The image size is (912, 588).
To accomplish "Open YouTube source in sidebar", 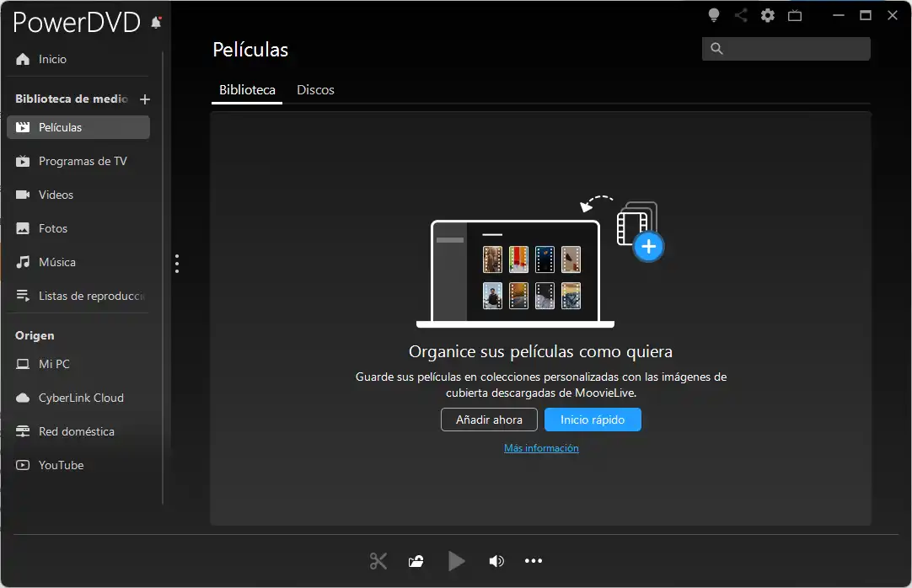I will tap(78, 465).
